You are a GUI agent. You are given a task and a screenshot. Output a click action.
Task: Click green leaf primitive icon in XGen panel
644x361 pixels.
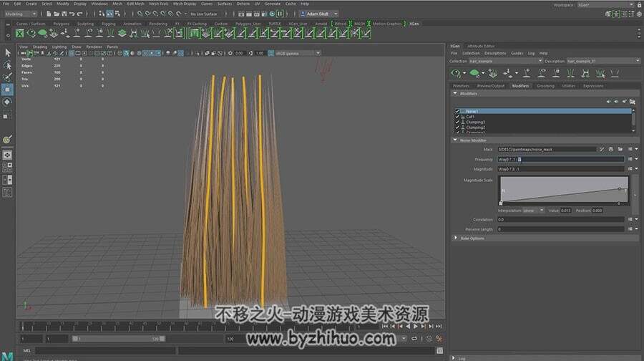474,73
